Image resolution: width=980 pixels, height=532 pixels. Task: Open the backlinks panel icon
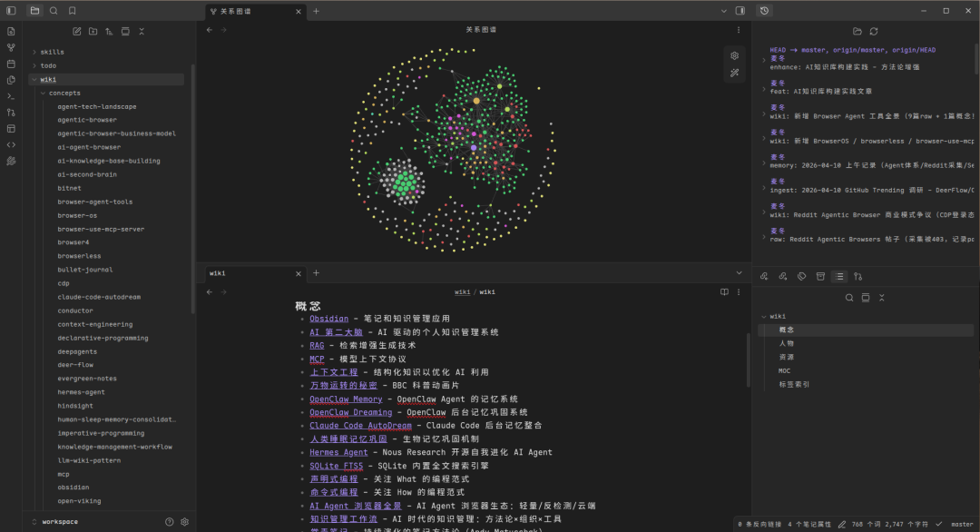[x=764, y=276]
